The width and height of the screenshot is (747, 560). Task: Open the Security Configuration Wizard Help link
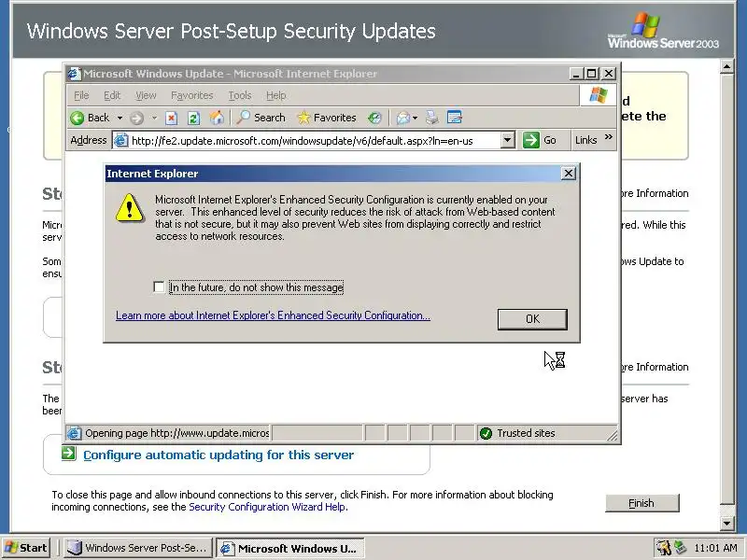(267, 507)
